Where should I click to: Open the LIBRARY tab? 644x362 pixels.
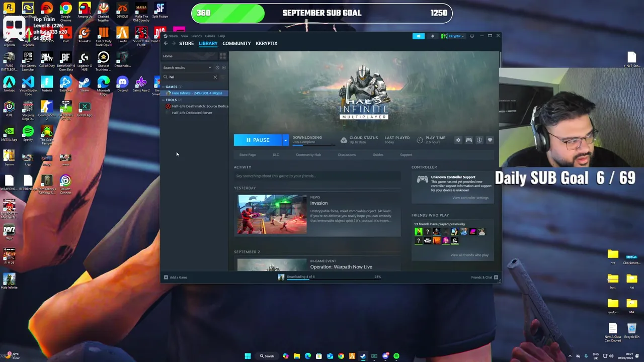[x=208, y=43]
